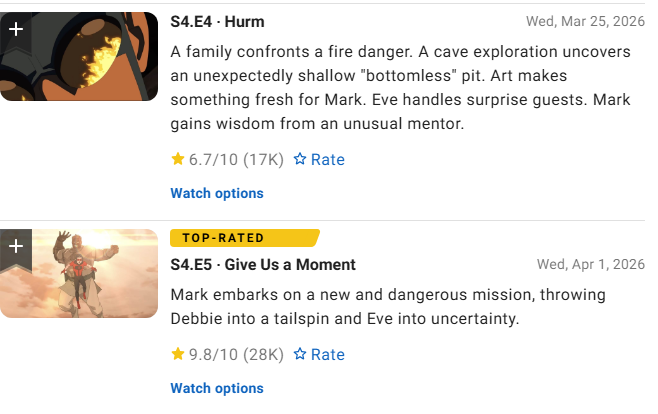Open the S4.E5 Give Us a Moment title
This screenshot has height=414, width=658.
tap(263, 265)
